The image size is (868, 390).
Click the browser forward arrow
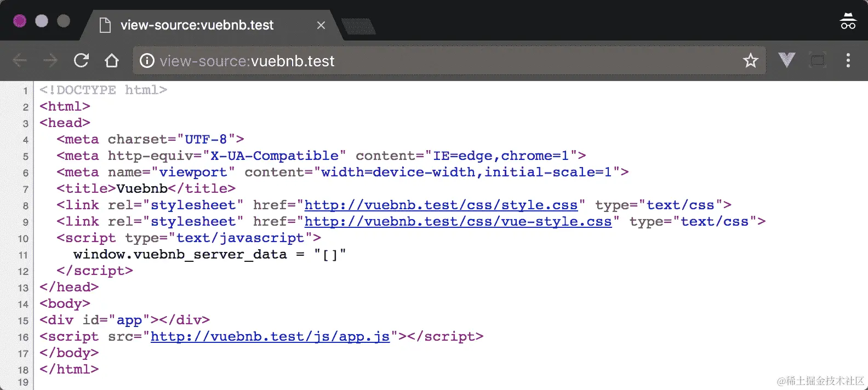[x=50, y=60]
